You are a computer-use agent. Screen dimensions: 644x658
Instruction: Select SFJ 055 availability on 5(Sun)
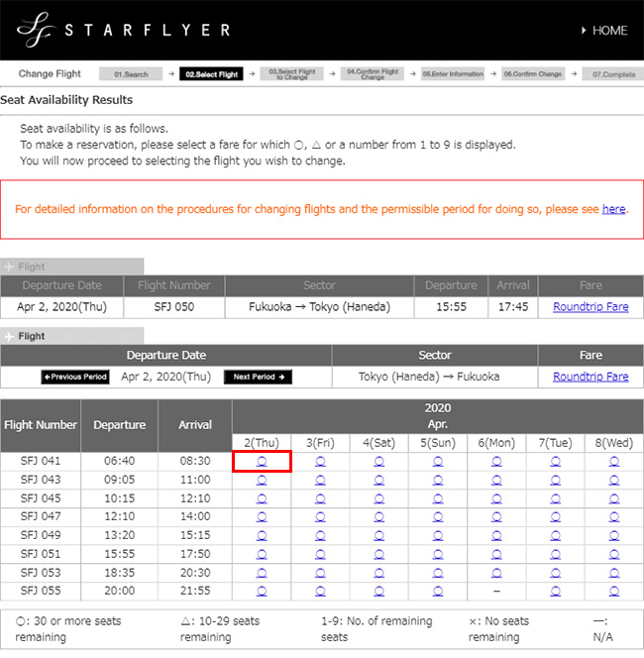[438, 592]
